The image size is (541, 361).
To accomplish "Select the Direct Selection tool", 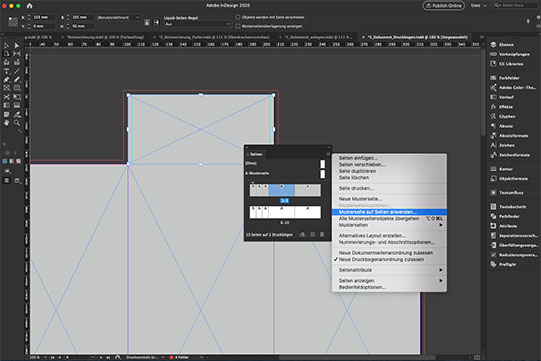I will (17, 45).
